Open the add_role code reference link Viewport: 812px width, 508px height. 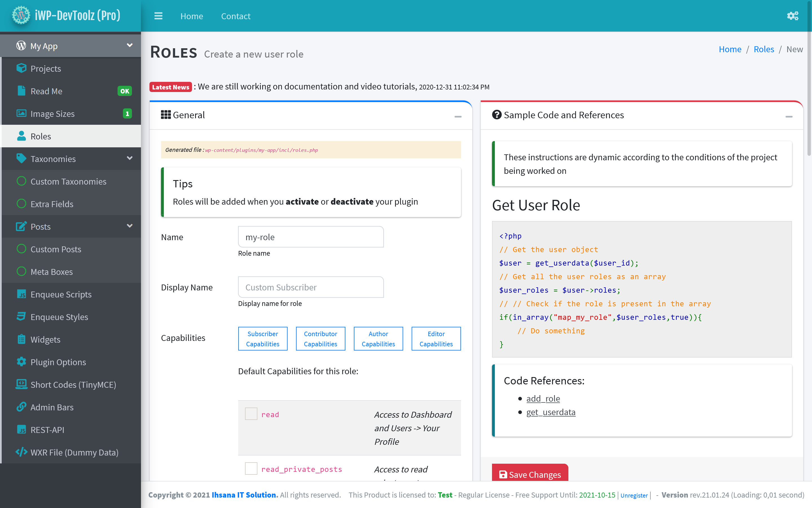click(x=543, y=398)
